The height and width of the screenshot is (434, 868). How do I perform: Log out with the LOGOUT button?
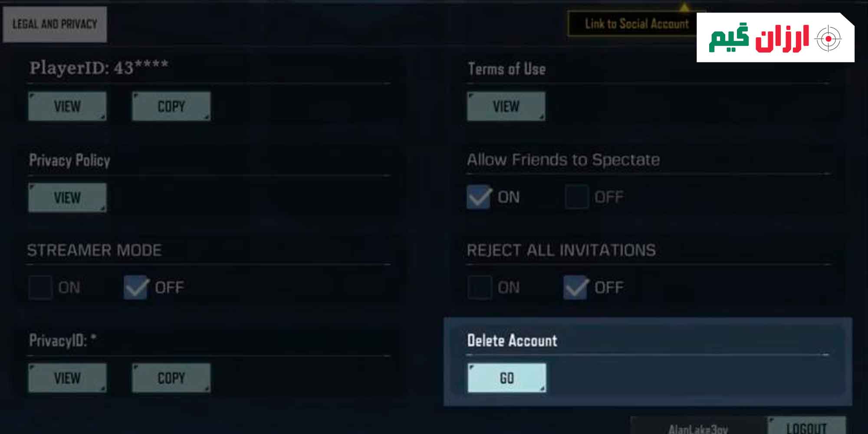[806, 426]
